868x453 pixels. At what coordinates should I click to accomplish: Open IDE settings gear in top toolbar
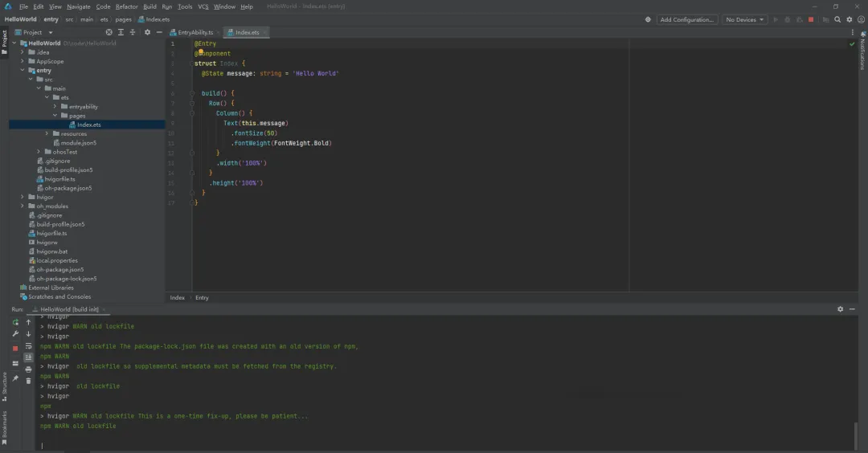(850, 20)
